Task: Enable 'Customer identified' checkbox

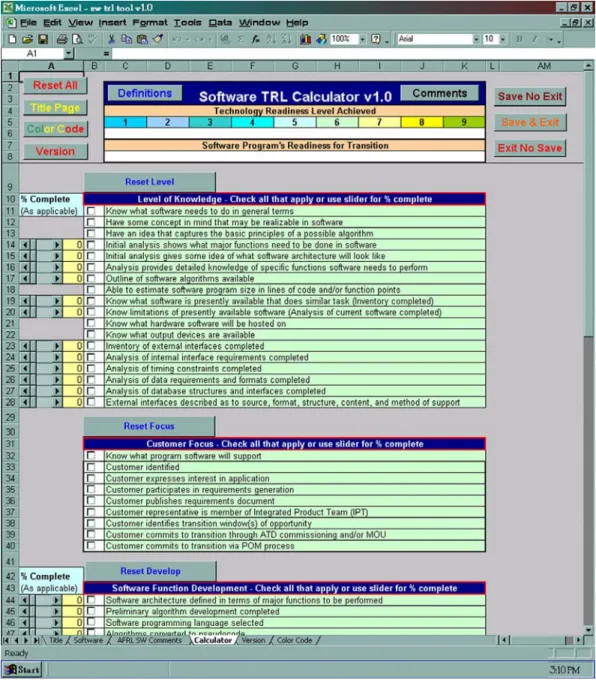Action: pyautogui.click(x=91, y=467)
